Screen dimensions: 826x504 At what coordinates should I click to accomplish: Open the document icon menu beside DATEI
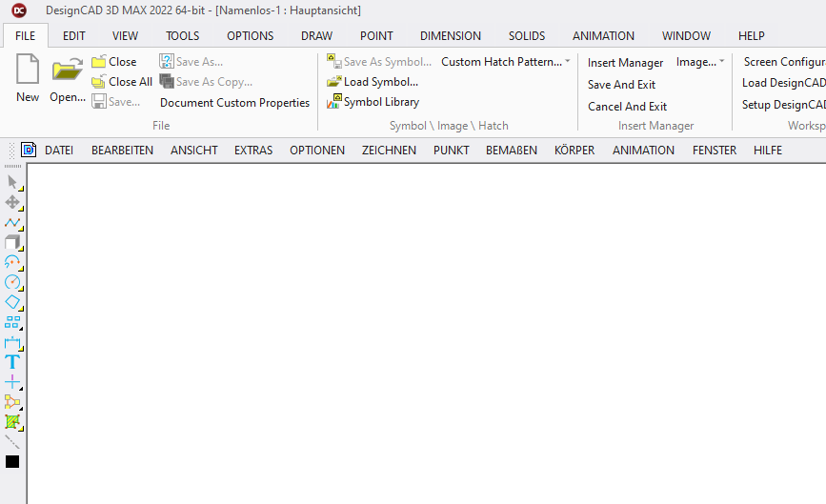click(x=29, y=150)
